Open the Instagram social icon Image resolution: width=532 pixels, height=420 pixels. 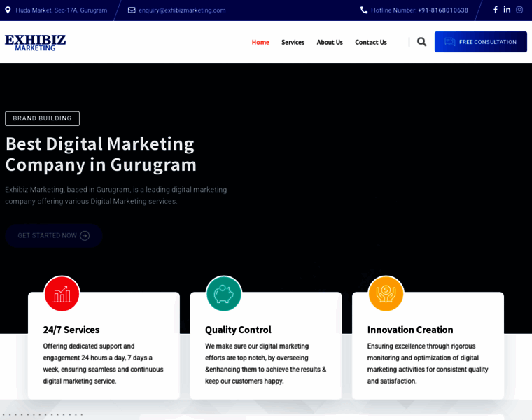tap(519, 10)
